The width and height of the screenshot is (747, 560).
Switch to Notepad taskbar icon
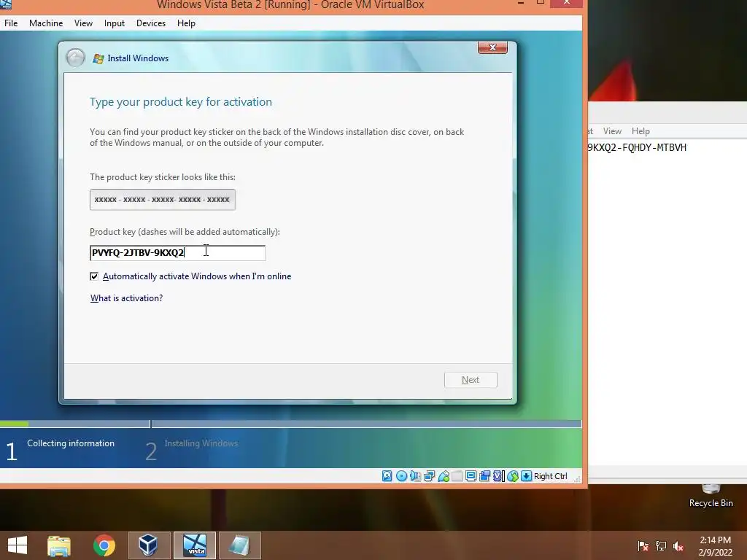(x=239, y=545)
